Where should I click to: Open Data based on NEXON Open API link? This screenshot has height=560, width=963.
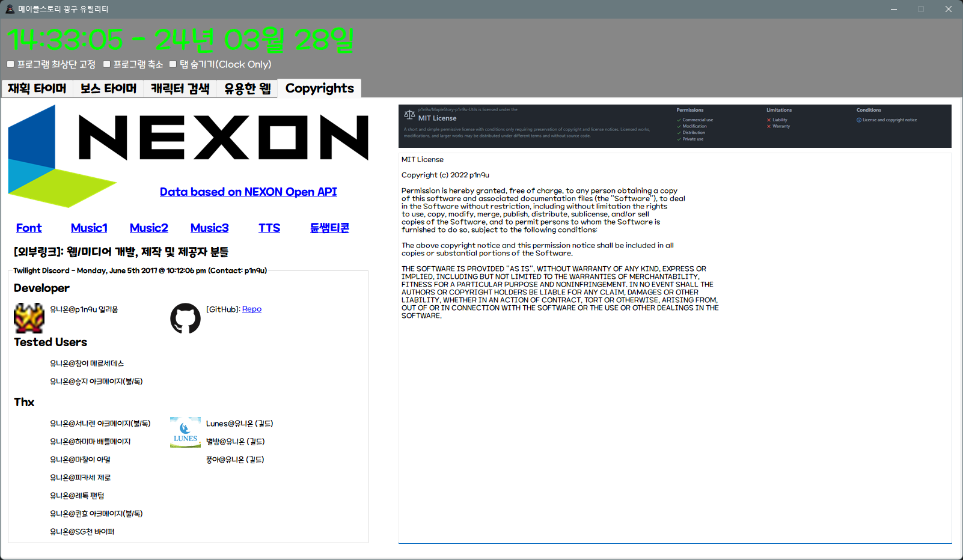point(248,192)
